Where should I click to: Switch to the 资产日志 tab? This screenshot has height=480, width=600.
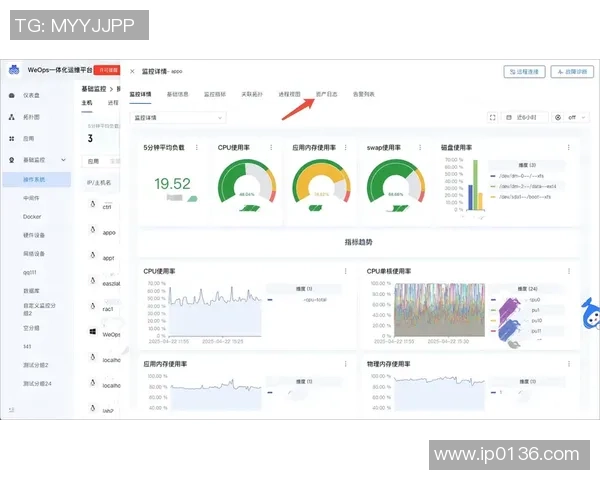(x=328, y=93)
